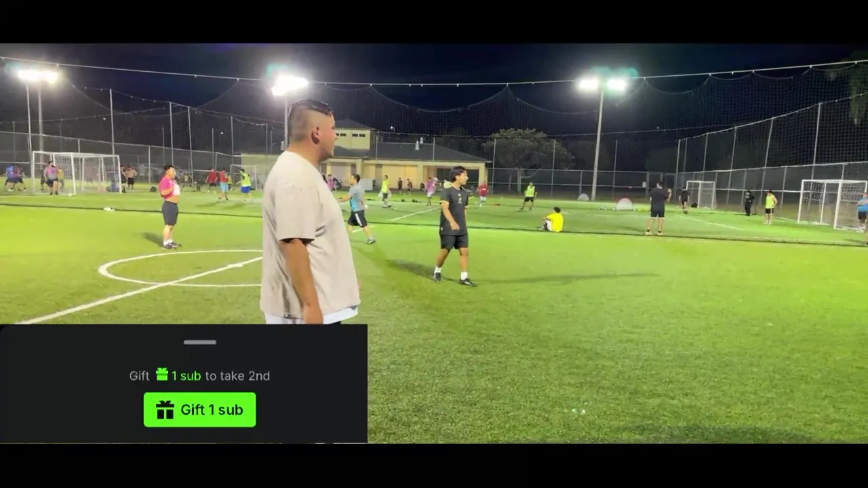Image resolution: width=868 pixels, height=488 pixels.
Task: Tap the floodlight above the beige-shirt man
Action: point(289,84)
